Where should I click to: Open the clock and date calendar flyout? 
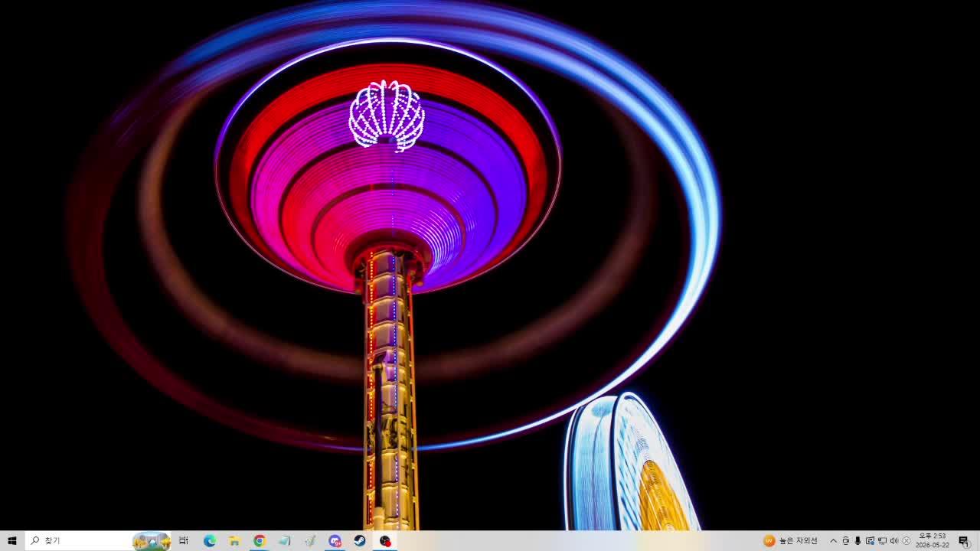click(933, 540)
